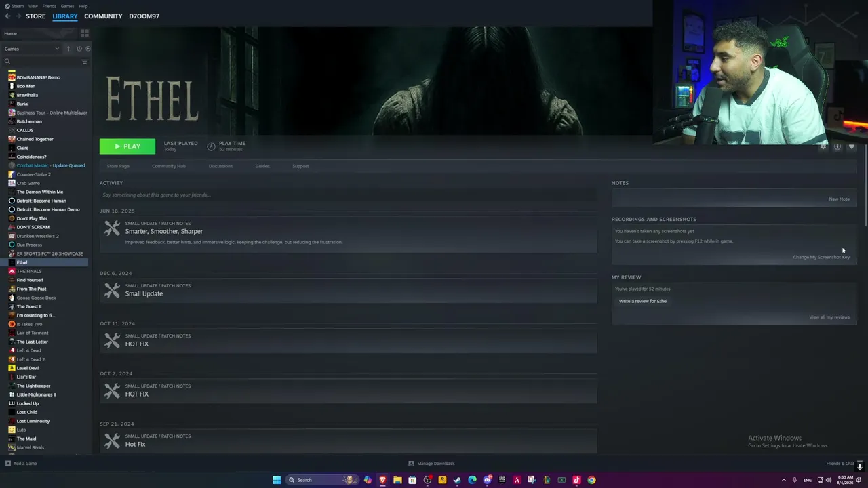The image size is (868, 488).
Task: Open Ethel Discussions link
Action: point(220,166)
